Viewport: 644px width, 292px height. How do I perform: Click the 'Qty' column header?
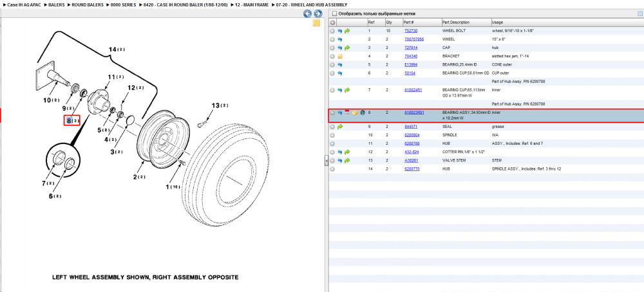click(393, 22)
